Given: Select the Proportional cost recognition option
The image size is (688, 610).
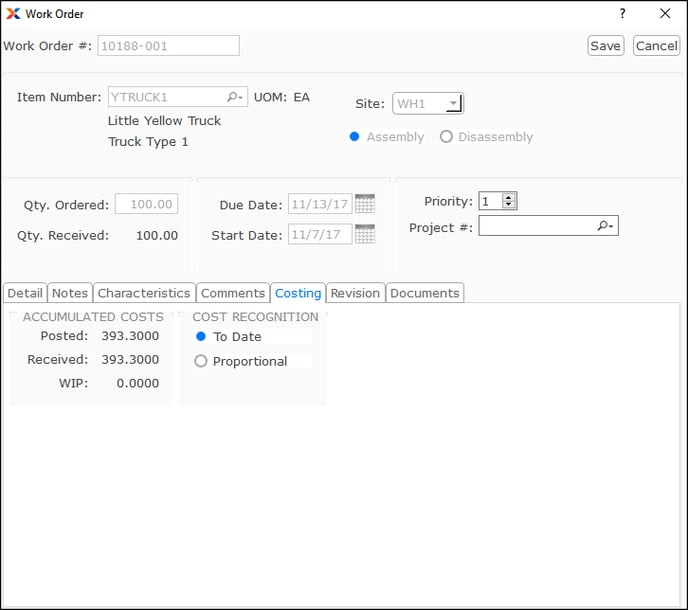Looking at the screenshot, I should point(201,361).
